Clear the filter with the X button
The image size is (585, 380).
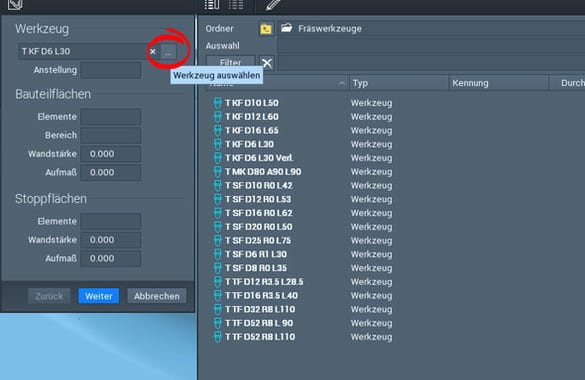click(x=267, y=63)
